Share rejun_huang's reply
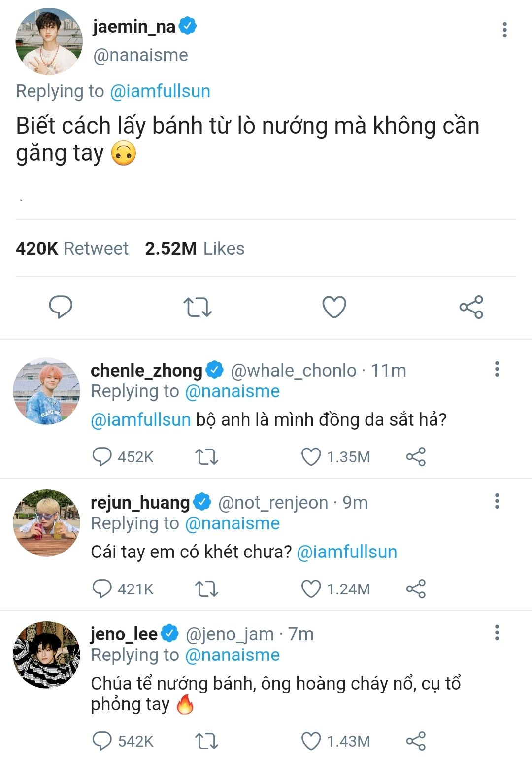Viewport: 532px width, 762px height. point(416,589)
